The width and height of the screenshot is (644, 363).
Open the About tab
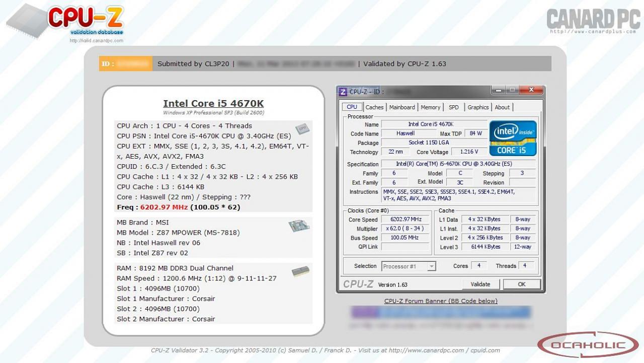pyautogui.click(x=502, y=107)
